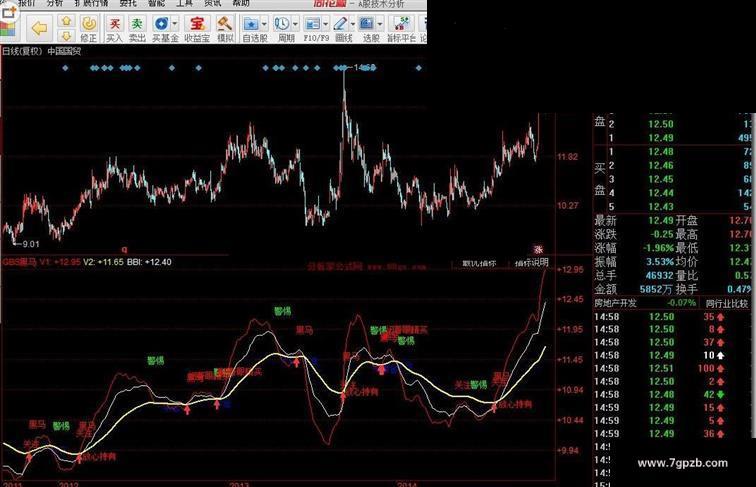Click the 9.01 low price label
756x487 pixels.
pos(31,244)
